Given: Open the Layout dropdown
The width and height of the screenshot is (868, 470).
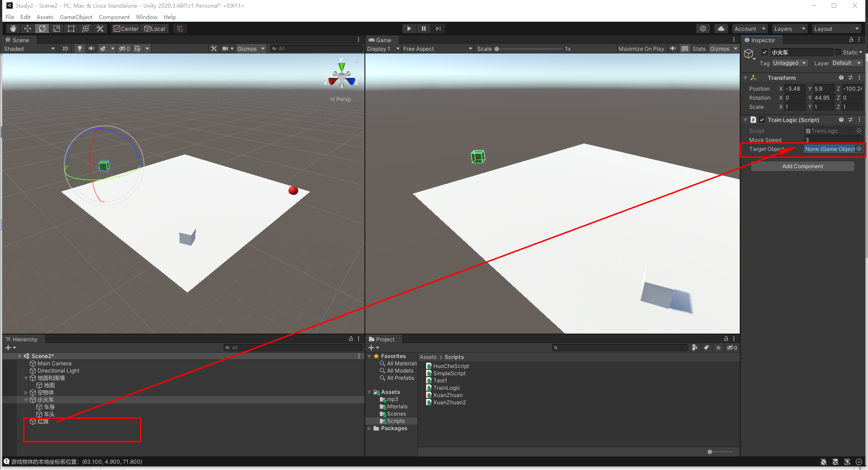Looking at the screenshot, I should (836, 28).
